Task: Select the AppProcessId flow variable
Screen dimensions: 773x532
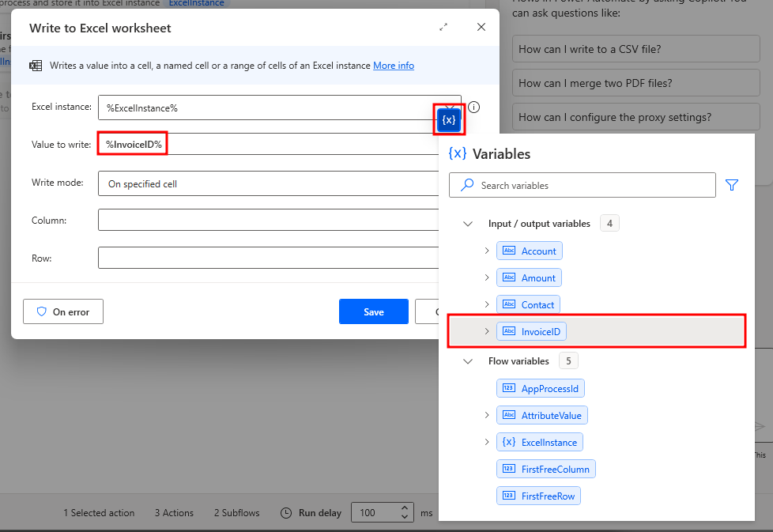Action: click(x=541, y=388)
